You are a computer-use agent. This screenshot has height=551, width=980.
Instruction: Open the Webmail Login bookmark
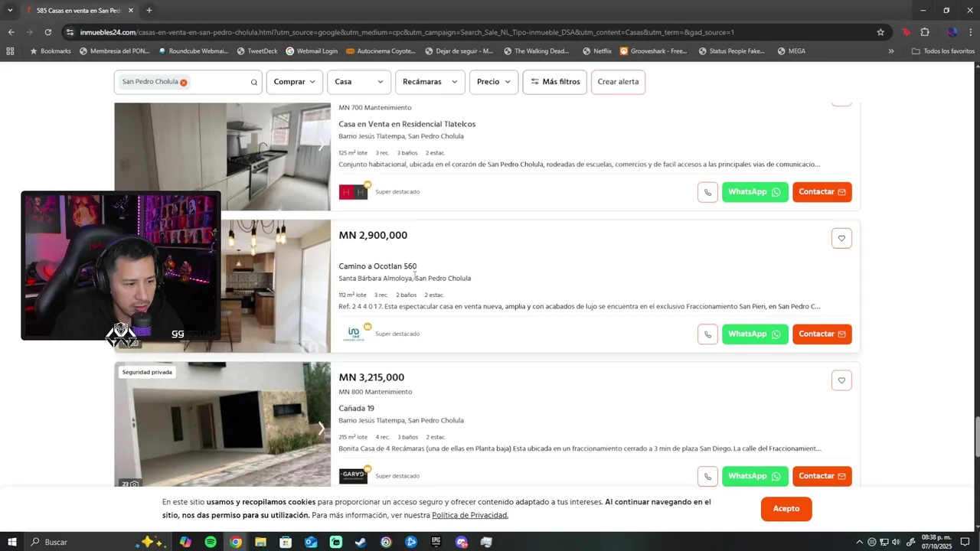pos(312,51)
